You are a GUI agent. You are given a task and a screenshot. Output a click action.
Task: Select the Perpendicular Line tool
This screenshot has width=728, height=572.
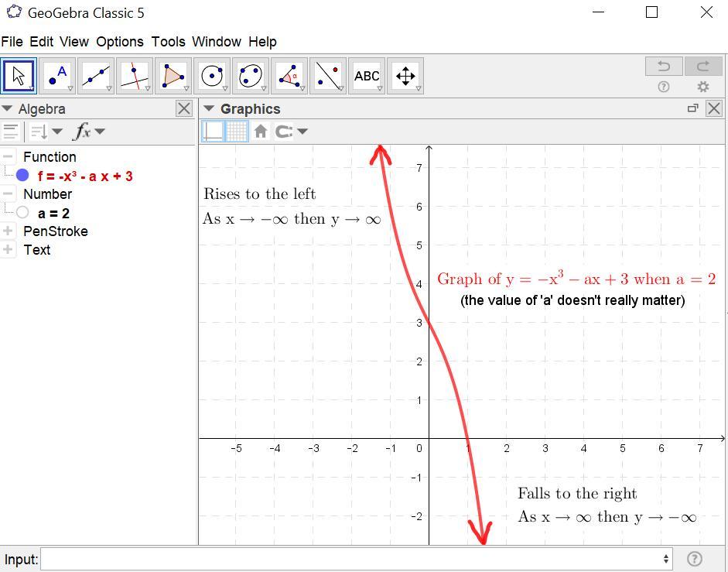[x=134, y=76]
